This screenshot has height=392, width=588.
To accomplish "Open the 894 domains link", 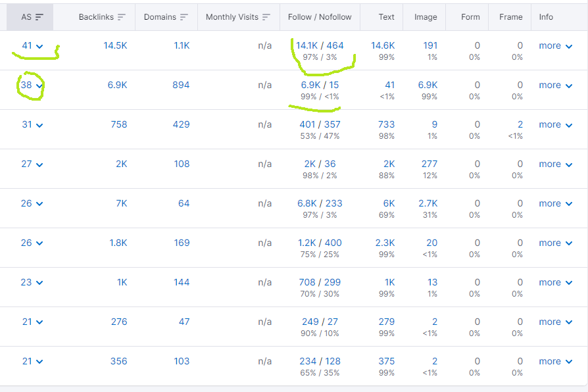I will 181,85.
